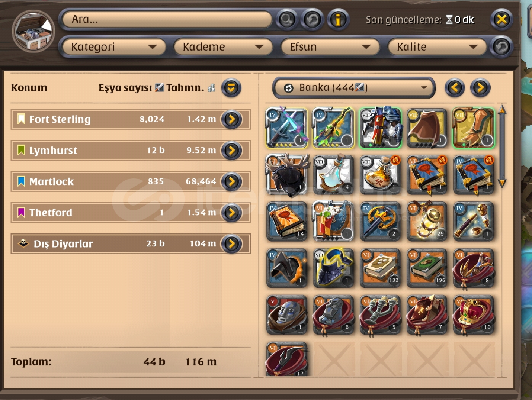Open the yellow info icon
532x400 pixels.
pos(338,19)
